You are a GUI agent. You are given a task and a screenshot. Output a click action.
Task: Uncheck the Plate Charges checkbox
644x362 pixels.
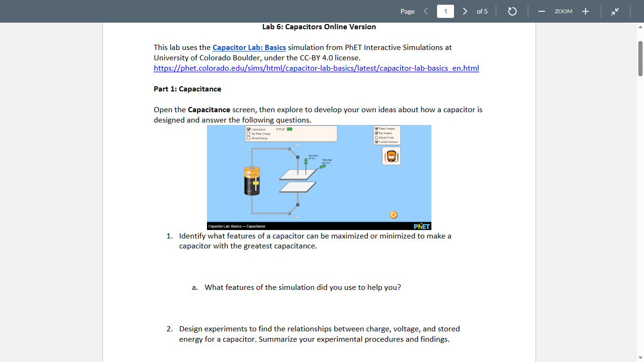tap(376, 129)
